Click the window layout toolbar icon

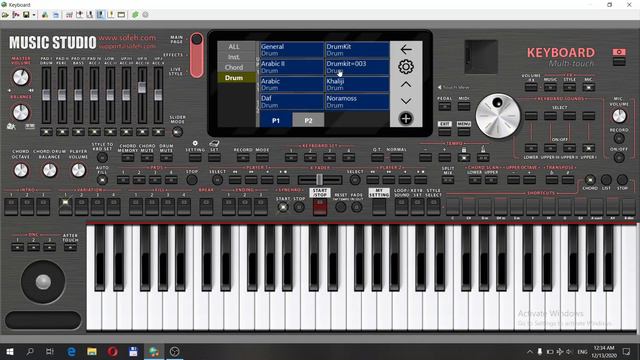(121, 15)
